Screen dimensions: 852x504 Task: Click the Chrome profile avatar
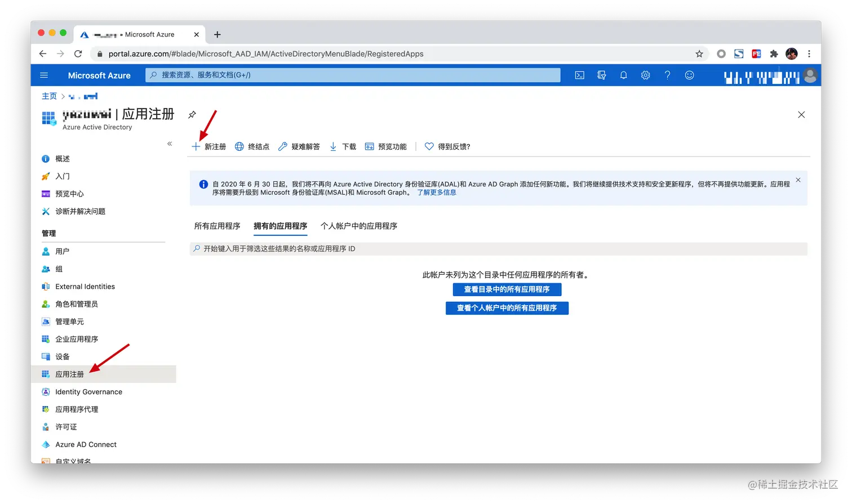(792, 53)
